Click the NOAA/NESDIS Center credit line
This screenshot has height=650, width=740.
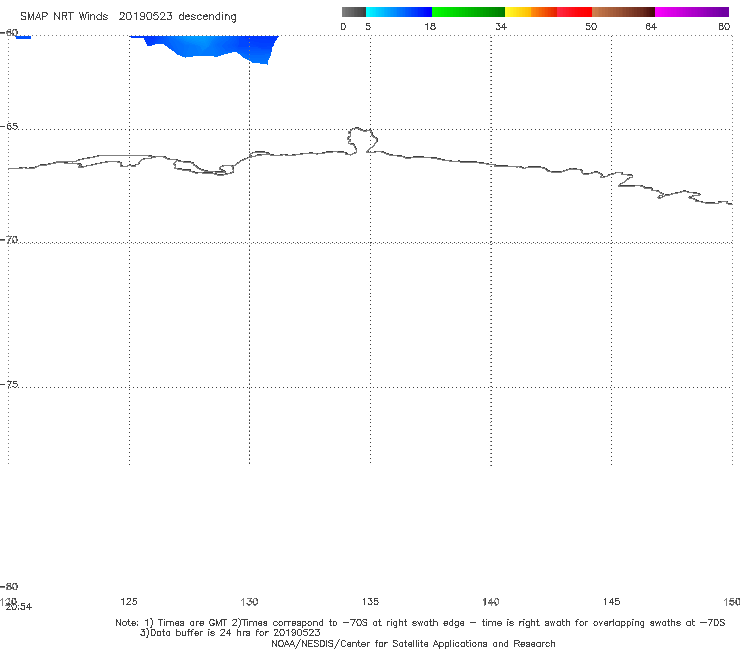pyautogui.click(x=413, y=643)
